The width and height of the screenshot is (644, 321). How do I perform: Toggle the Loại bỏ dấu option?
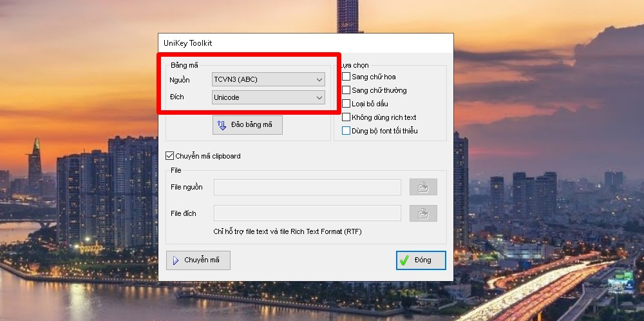(x=346, y=104)
